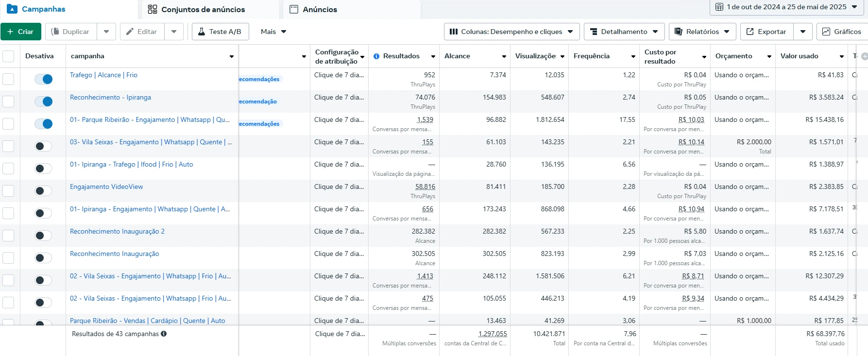Screen dimensions: 868x356
Task: Click the R$ 68.397,76 total usado value
Action: [825, 334]
